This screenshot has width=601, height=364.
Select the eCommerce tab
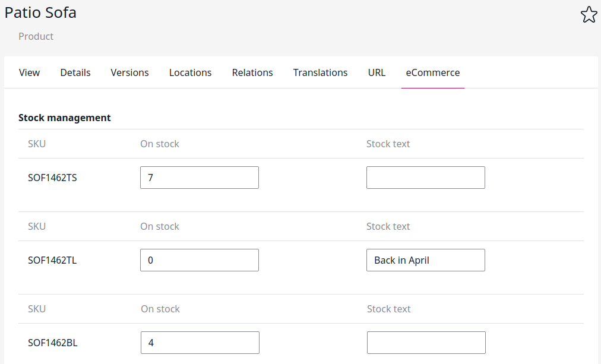coord(432,72)
